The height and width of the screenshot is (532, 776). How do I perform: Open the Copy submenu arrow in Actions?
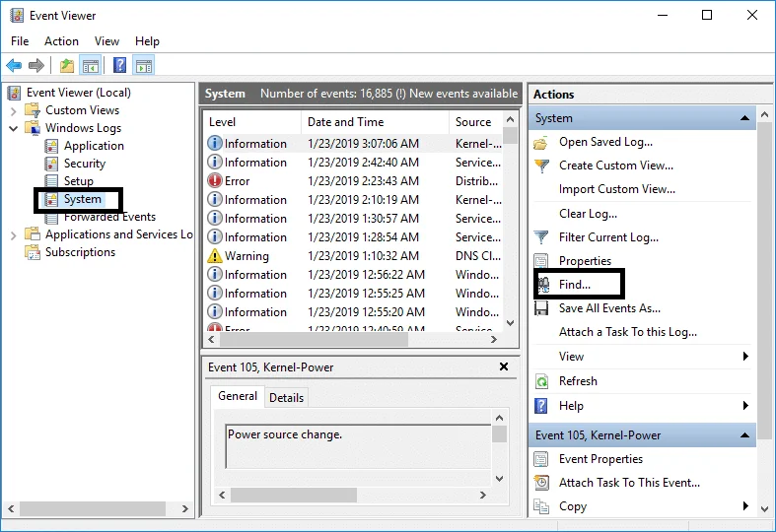click(x=745, y=505)
